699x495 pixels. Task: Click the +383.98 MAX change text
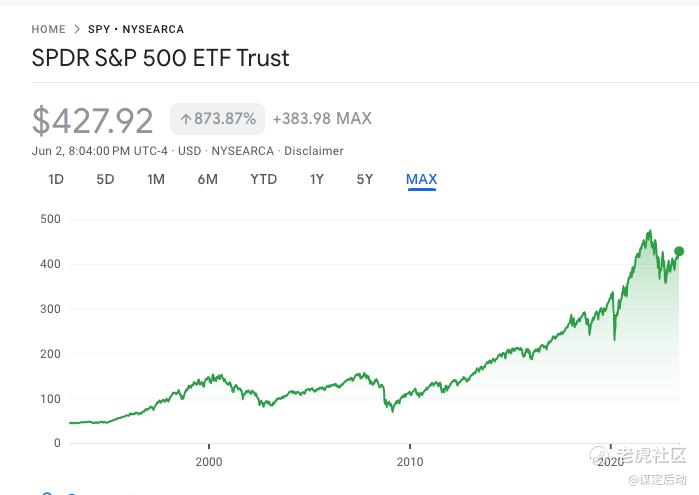(x=321, y=119)
